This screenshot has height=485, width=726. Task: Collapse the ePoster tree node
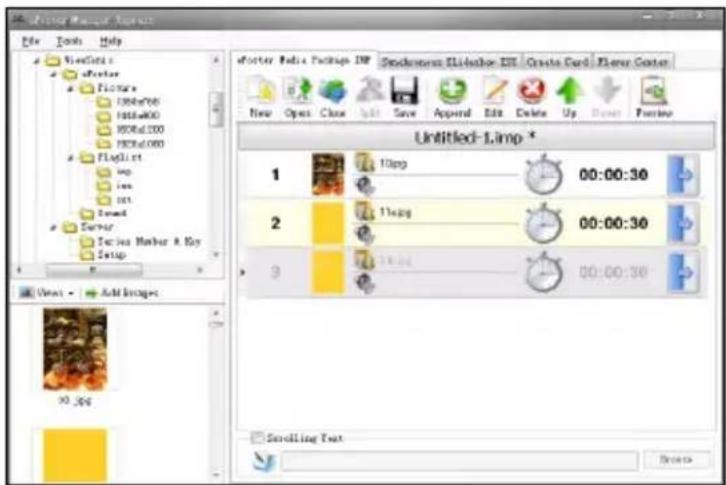tap(54, 75)
